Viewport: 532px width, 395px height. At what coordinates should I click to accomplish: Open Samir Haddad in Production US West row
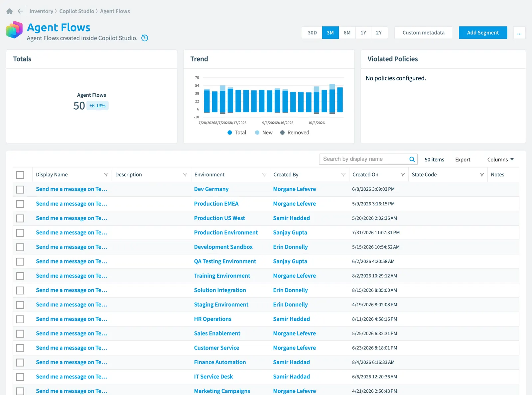tap(291, 218)
